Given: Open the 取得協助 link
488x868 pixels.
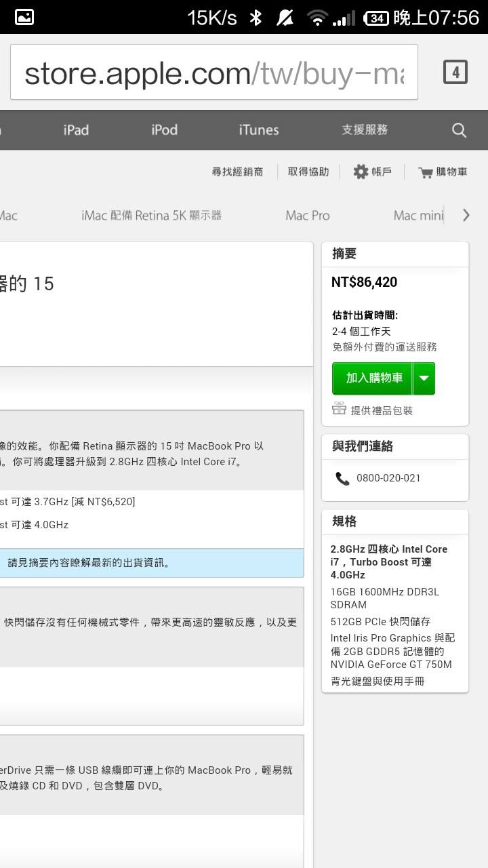Looking at the screenshot, I should [x=308, y=172].
